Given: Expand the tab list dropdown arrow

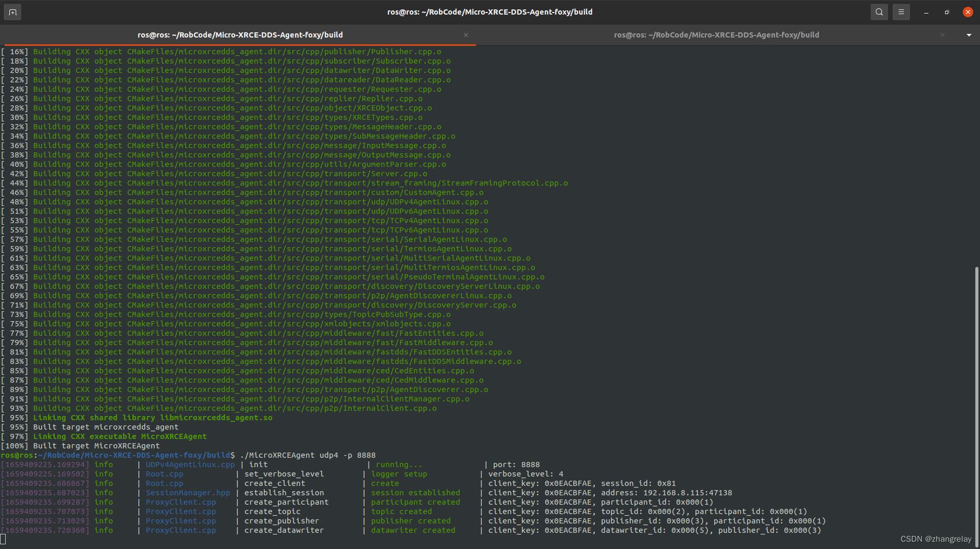Looking at the screenshot, I should click(x=969, y=35).
